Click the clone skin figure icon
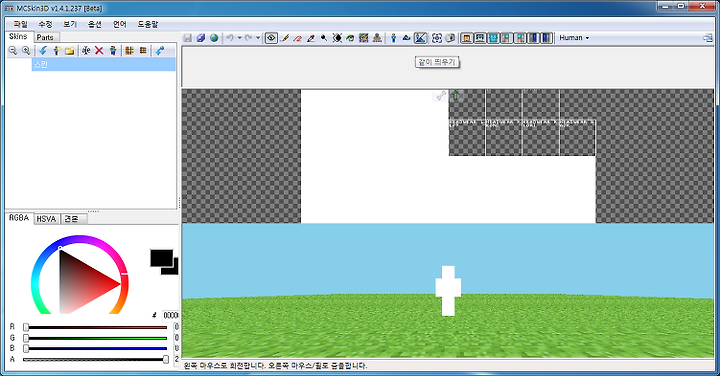This screenshot has width=720, height=376. pos(112,51)
